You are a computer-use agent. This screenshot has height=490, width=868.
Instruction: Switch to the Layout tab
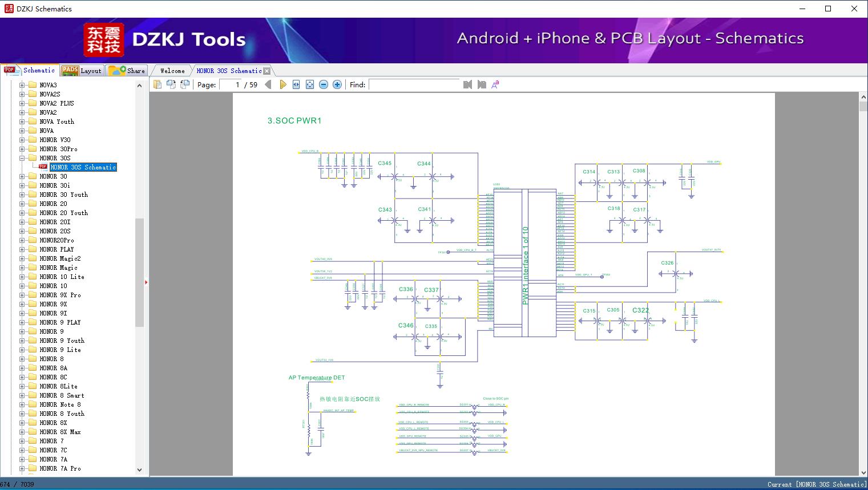[82, 71]
